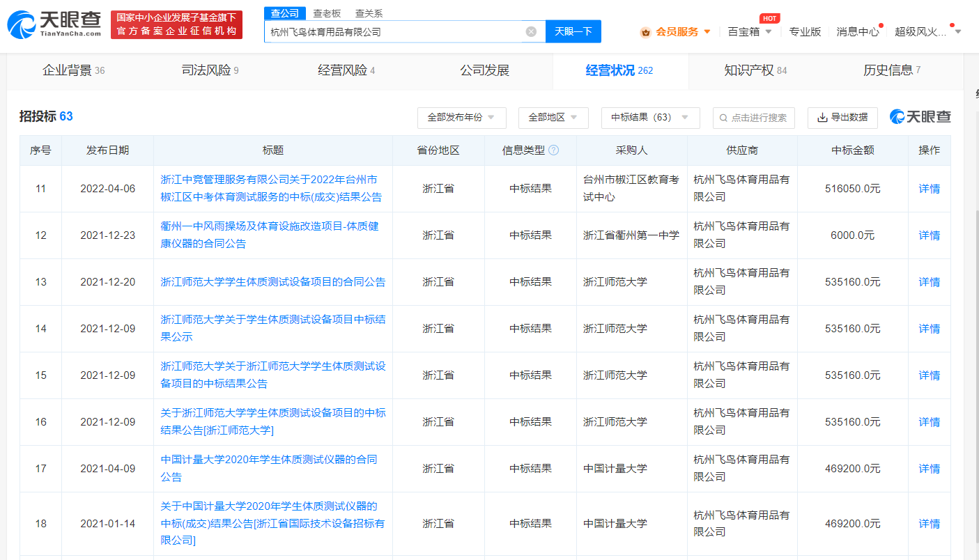The image size is (979, 560).
Task: Click the date 2022-04-06
Action: [x=107, y=189]
